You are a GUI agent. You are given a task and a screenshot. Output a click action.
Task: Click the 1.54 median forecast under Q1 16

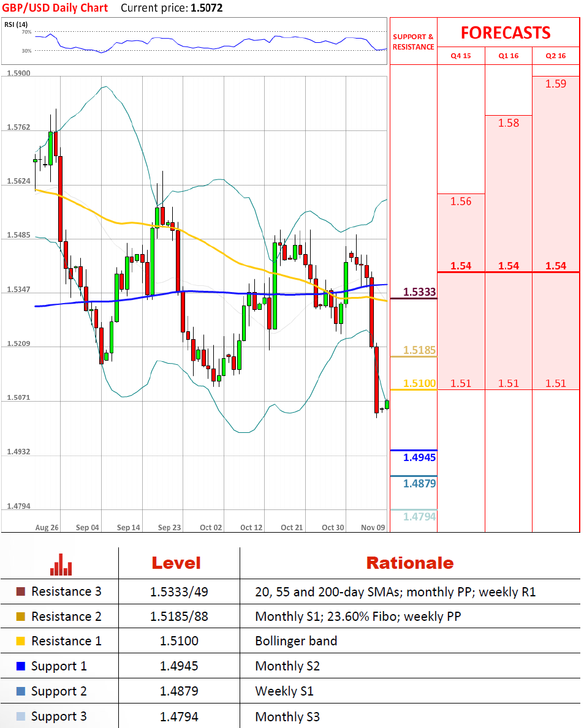tap(508, 266)
